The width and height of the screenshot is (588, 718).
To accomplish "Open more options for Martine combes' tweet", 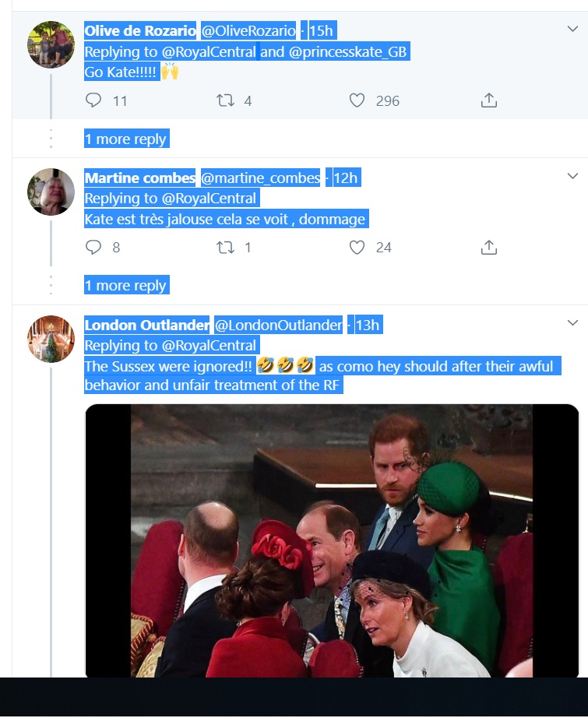I will pyautogui.click(x=572, y=176).
